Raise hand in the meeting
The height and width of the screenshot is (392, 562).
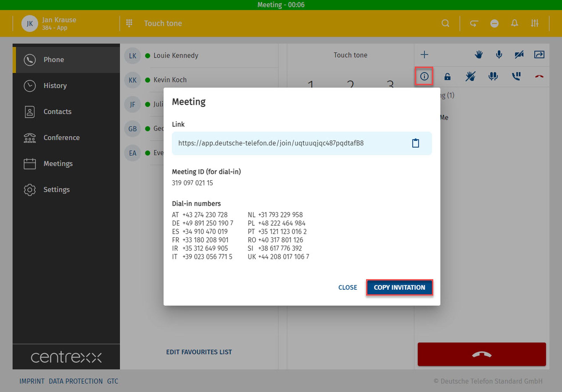(x=479, y=54)
